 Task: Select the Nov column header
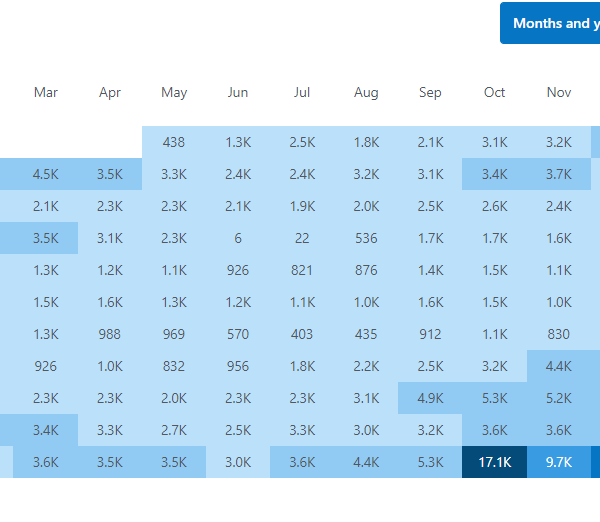pyautogui.click(x=559, y=93)
